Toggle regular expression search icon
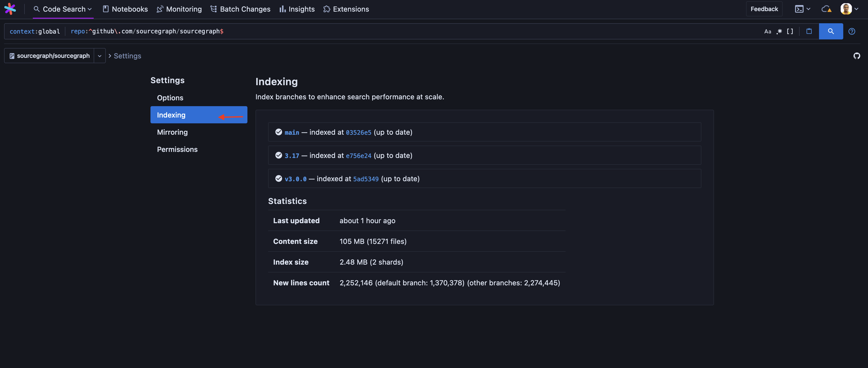 [x=779, y=31]
